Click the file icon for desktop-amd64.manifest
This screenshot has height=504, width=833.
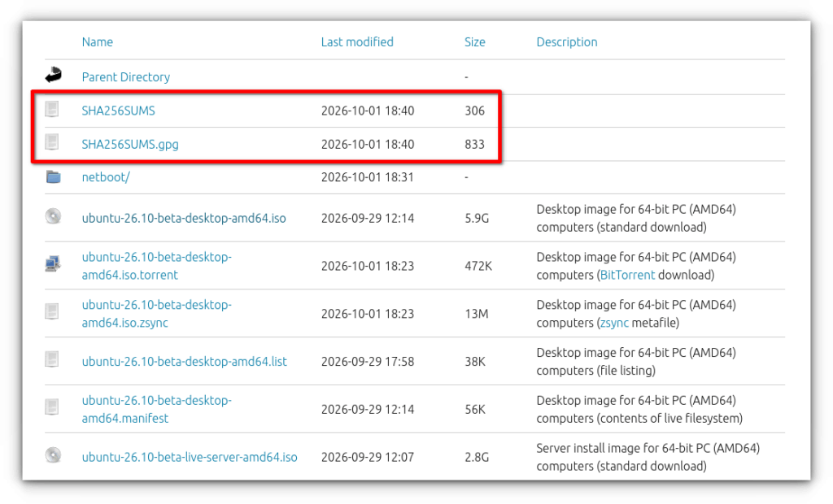tap(51, 407)
